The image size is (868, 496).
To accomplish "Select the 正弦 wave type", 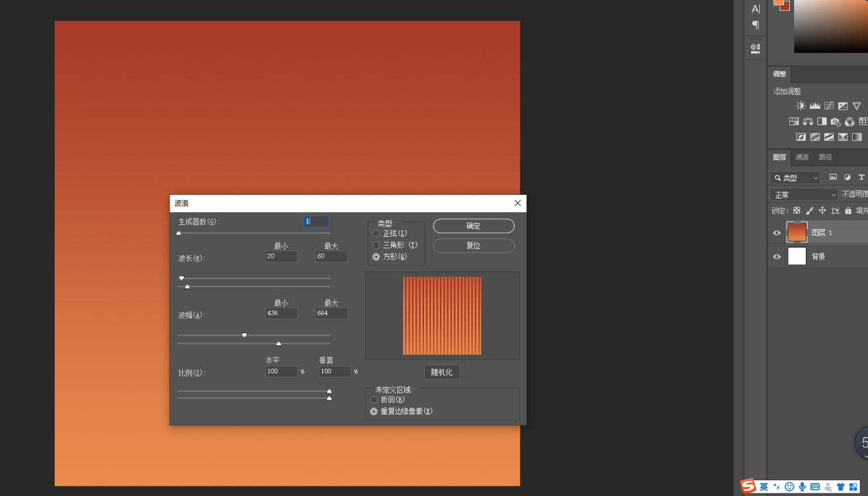I will 376,234.
